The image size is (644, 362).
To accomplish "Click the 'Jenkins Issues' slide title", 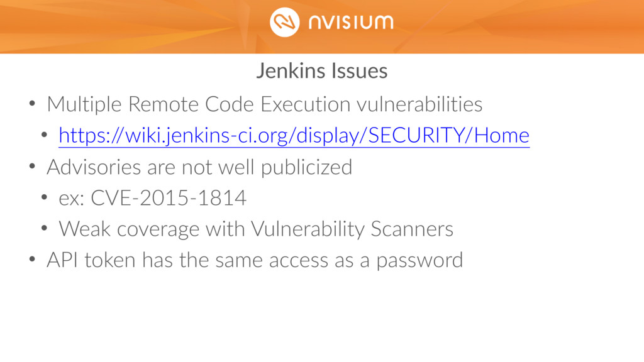I will (x=322, y=70).
